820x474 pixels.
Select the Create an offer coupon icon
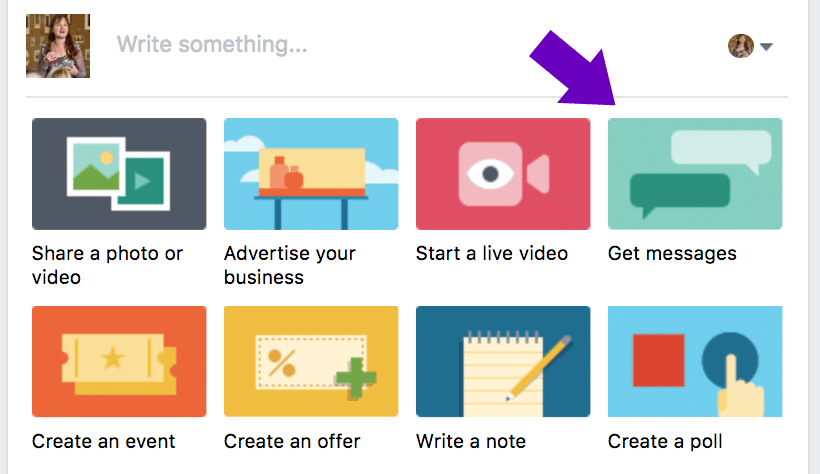(x=311, y=362)
